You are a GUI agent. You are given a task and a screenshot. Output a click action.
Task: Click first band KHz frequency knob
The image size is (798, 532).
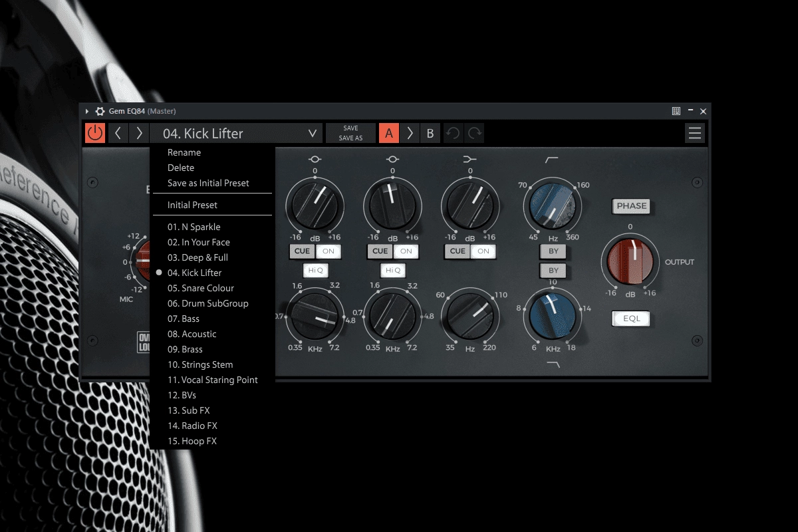(x=315, y=317)
